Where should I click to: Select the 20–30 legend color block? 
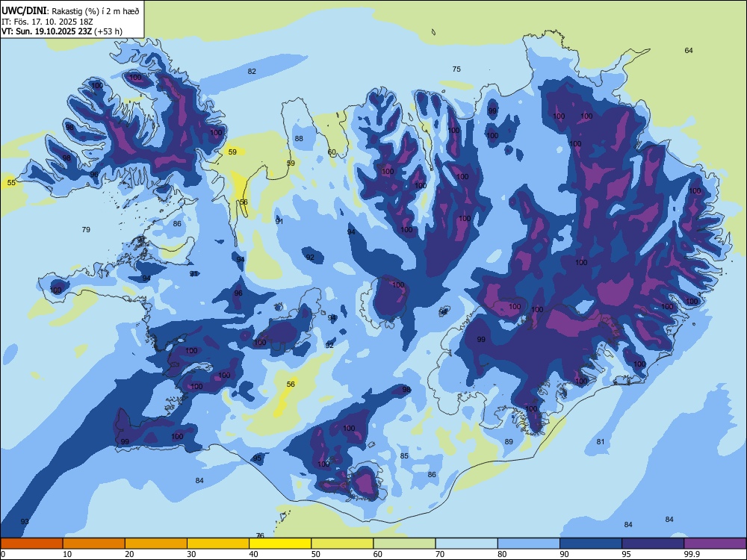click(x=156, y=544)
